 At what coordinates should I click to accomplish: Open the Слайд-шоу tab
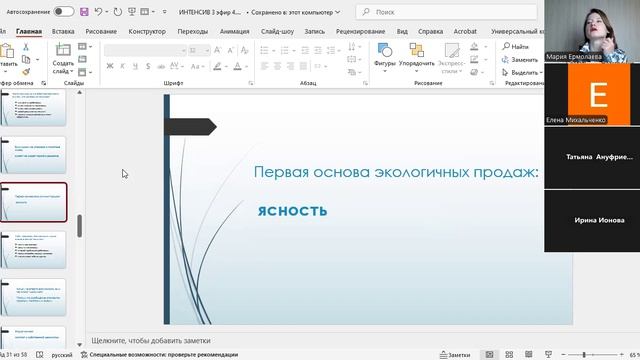coord(277,31)
